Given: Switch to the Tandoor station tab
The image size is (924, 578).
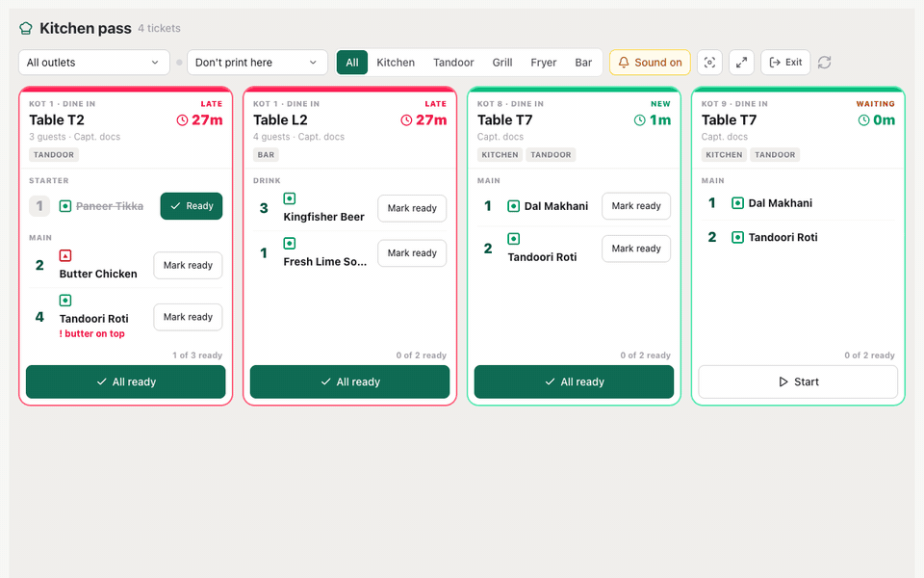Looking at the screenshot, I should 453,63.
